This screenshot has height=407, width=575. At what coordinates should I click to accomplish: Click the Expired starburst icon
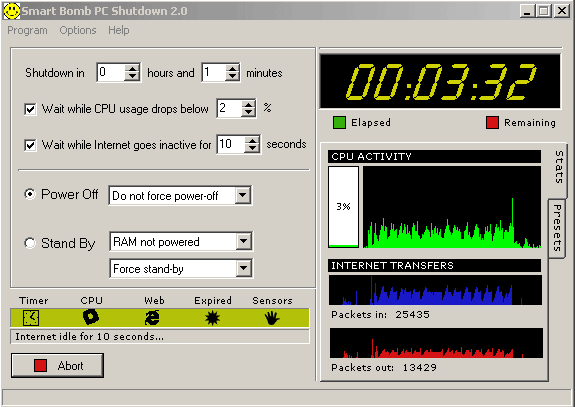(x=212, y=318)
